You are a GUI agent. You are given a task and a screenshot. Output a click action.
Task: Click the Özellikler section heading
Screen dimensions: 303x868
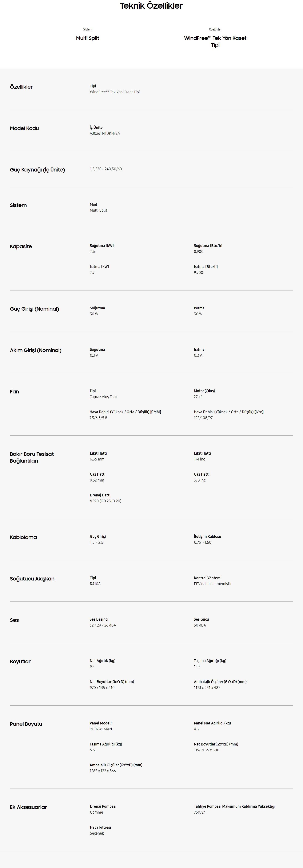click(21, 87)
